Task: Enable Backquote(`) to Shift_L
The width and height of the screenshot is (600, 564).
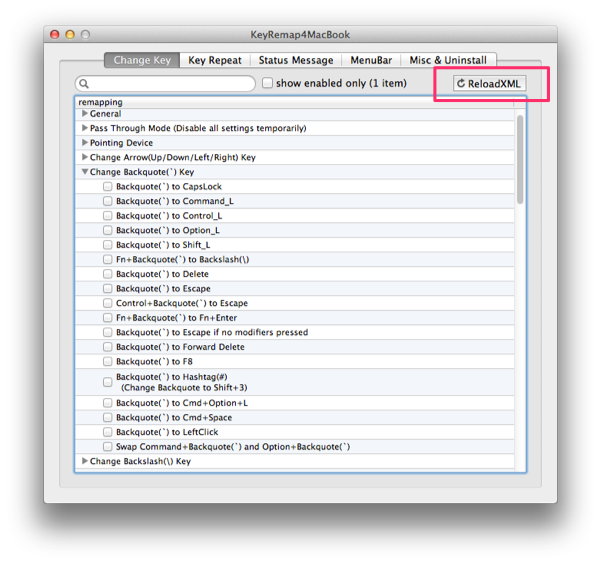Action: (x=108, y=245)
